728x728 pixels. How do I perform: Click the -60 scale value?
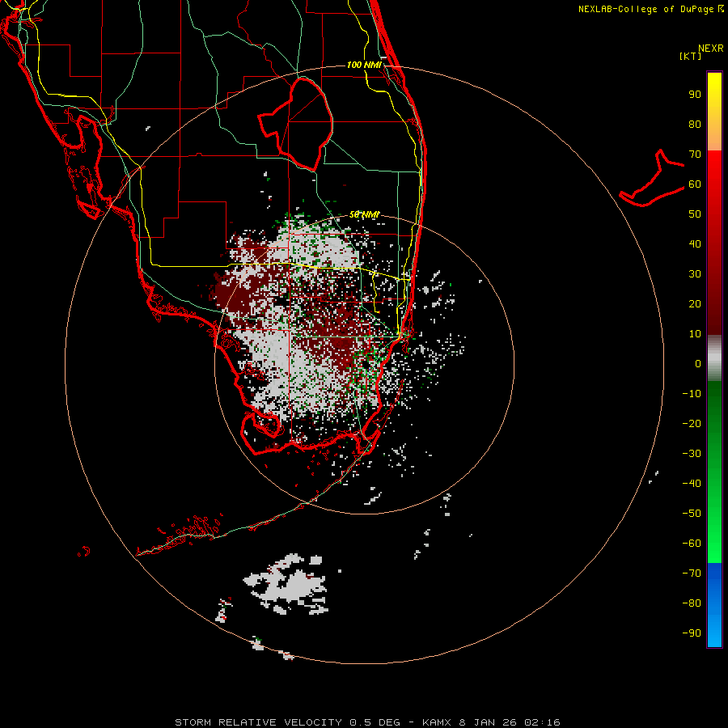point(692,544)
